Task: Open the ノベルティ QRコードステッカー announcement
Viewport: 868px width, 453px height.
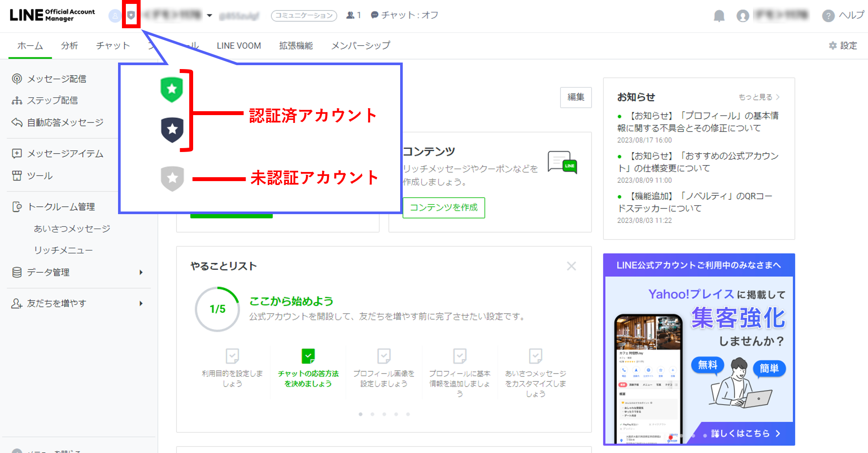Action: [x=695, y=202]
